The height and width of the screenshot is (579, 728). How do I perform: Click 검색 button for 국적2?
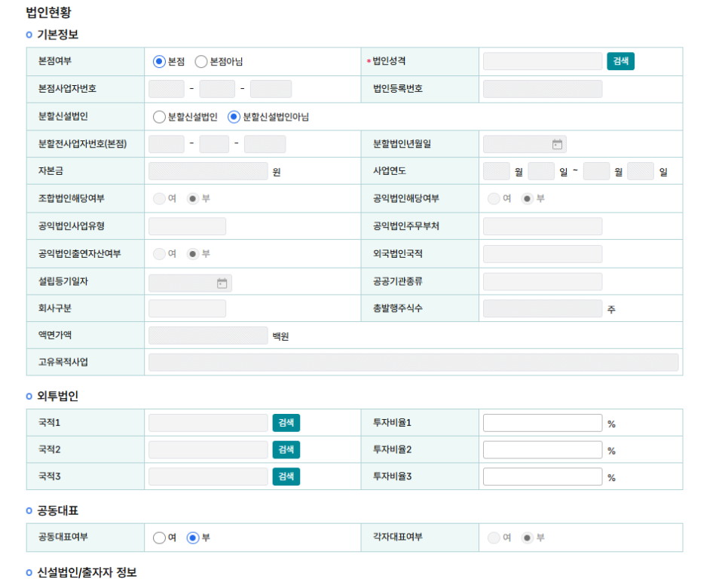[x=286, y=449]
